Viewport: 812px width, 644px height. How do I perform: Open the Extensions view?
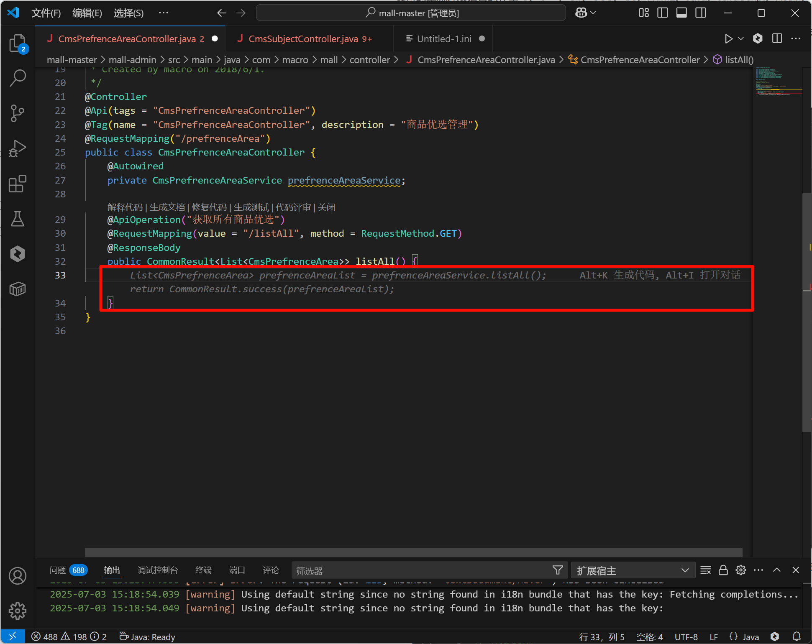click(x=18, y=184)
